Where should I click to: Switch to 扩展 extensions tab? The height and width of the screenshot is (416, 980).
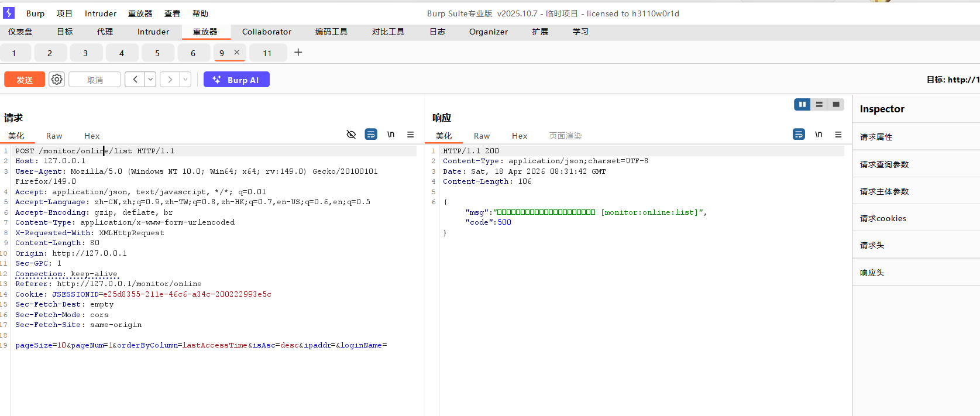[x=541, y=32]
